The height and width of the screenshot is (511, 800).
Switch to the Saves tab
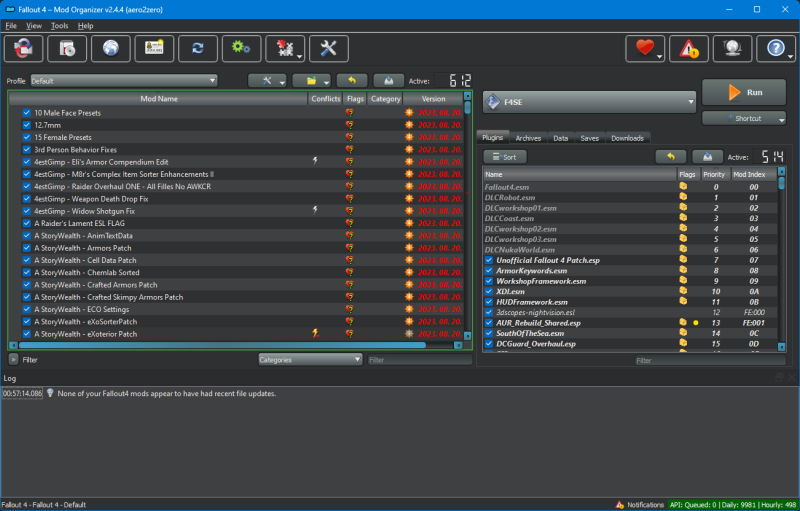(x=590, y=138)
